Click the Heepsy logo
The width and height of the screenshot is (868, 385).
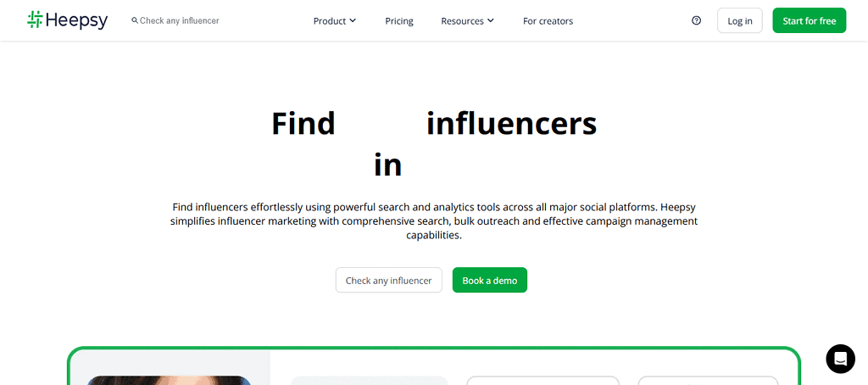pos(67,20)
